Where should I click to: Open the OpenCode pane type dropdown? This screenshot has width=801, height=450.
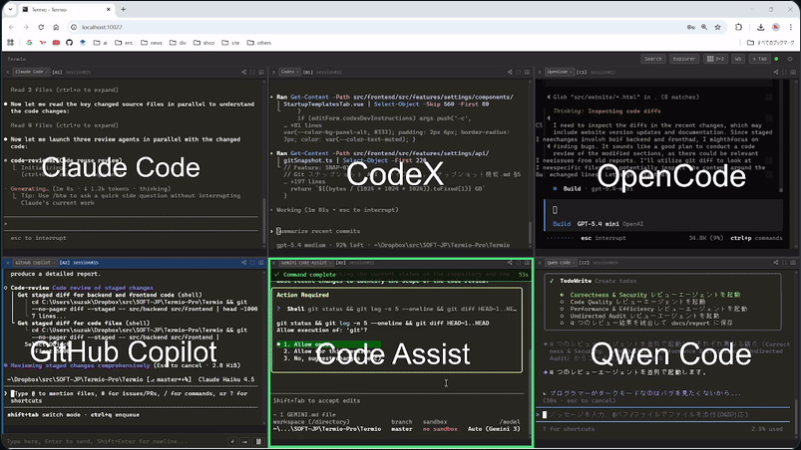coord(559,72)
